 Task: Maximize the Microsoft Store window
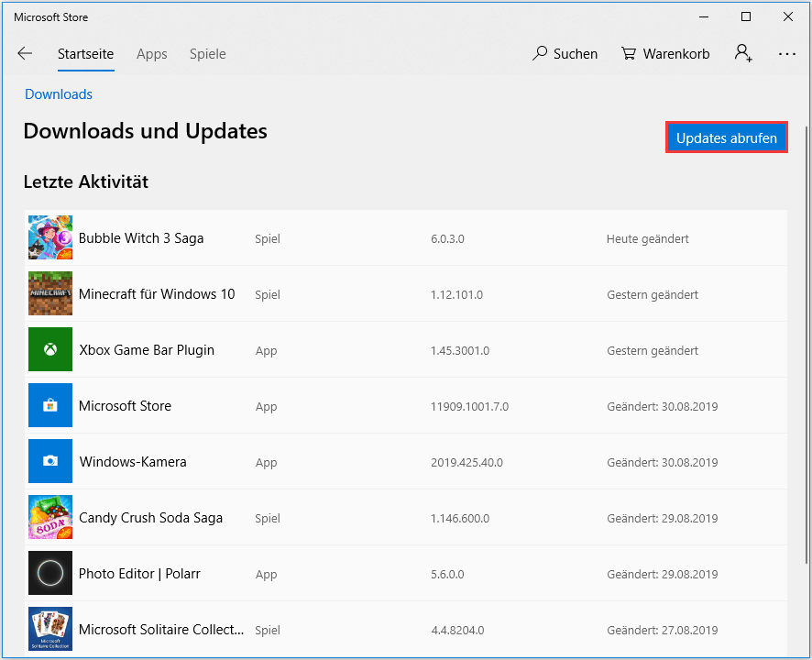point(746,16)
